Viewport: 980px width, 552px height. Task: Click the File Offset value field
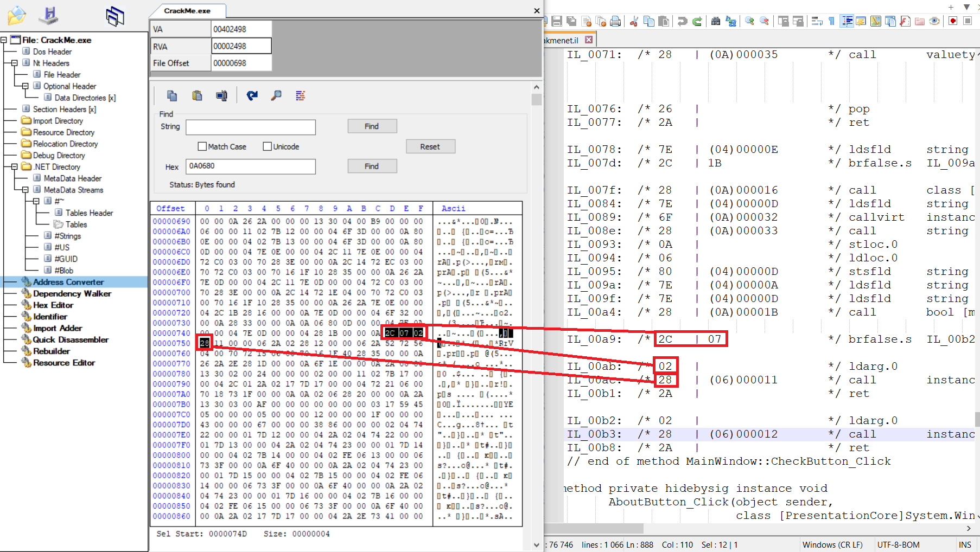point(241,63)
